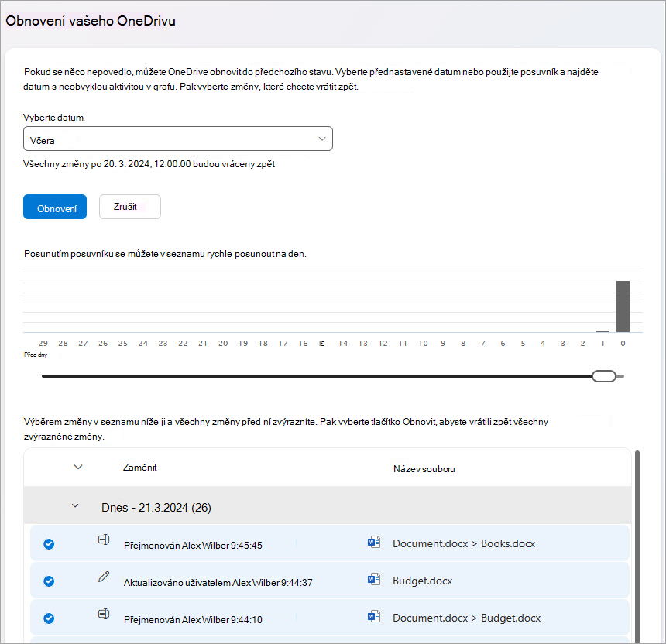Select the Document.docx > Books.docx file name
This screenshot has width=666, height=644.
pos(464,544)
